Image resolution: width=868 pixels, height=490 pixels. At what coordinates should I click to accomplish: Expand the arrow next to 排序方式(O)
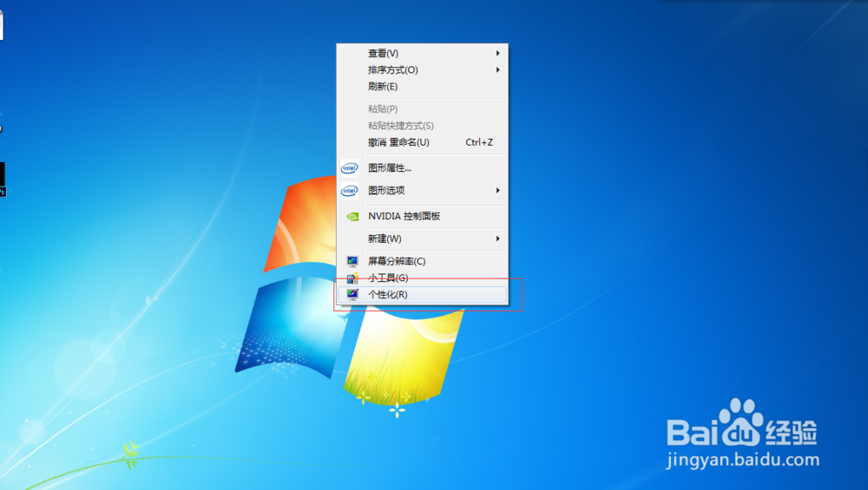coord(497,69)
